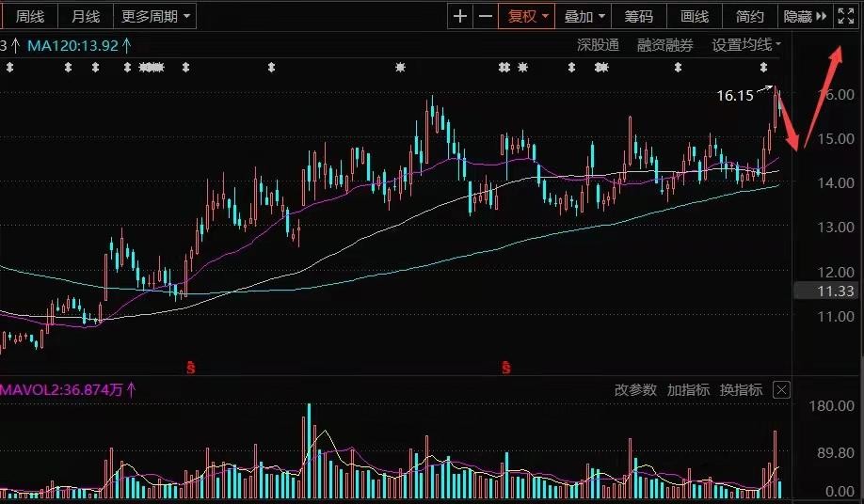
Task: Click the MA120 up-arrow indicator
Action: pos(126,44)
